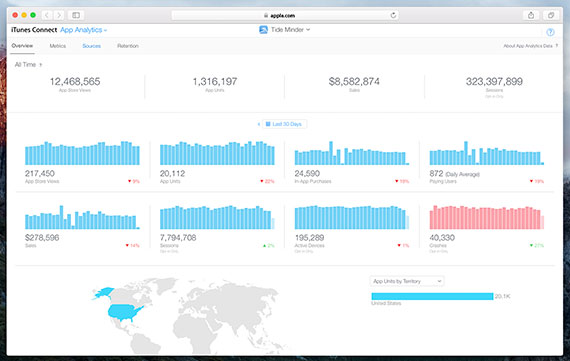570x361 pixels.
Task: Click the Last 30 Days date button
Action: [x=284, y=124]
